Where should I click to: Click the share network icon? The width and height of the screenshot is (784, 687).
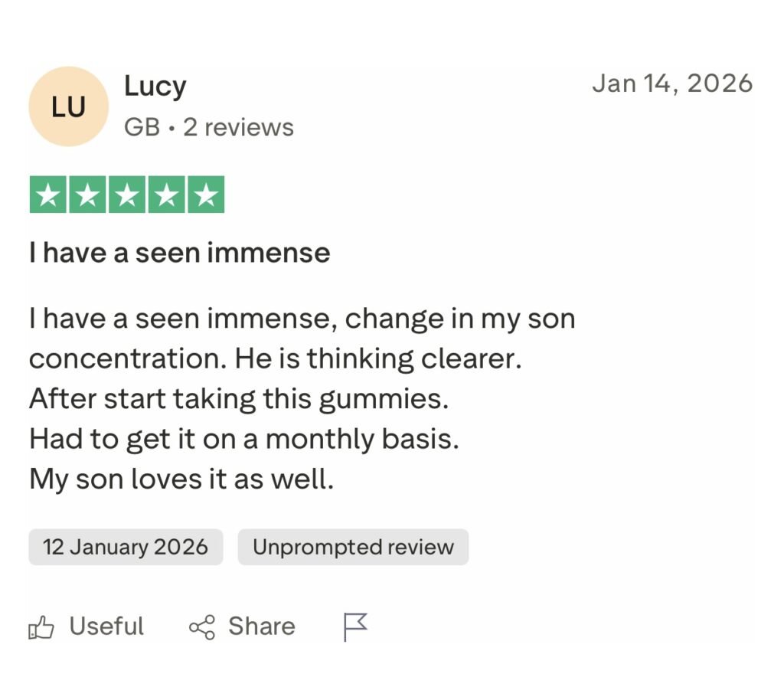point(201,627)
